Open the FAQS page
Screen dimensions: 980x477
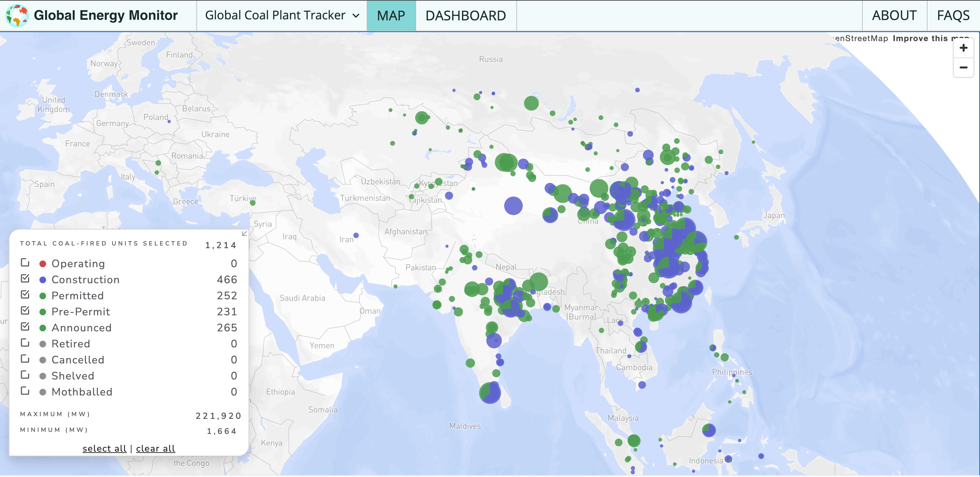(x=953, y=16)
